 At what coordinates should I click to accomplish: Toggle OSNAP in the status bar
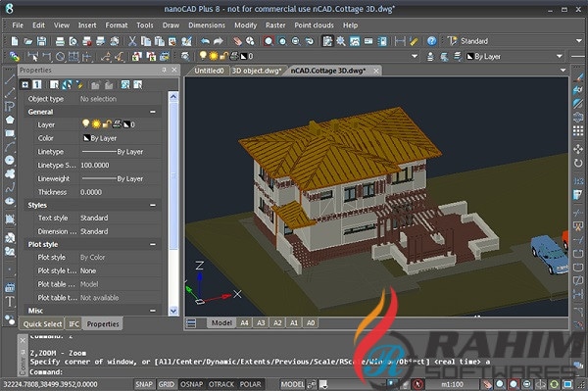tap(191, 384)
